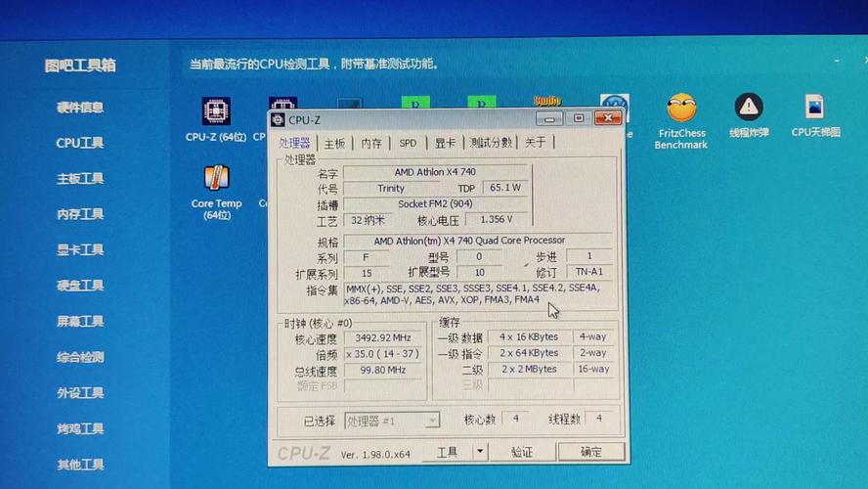Click bus speed value 99.80 MHz
The height and width of the screenshot is (489, 868).
coord(383,370)
